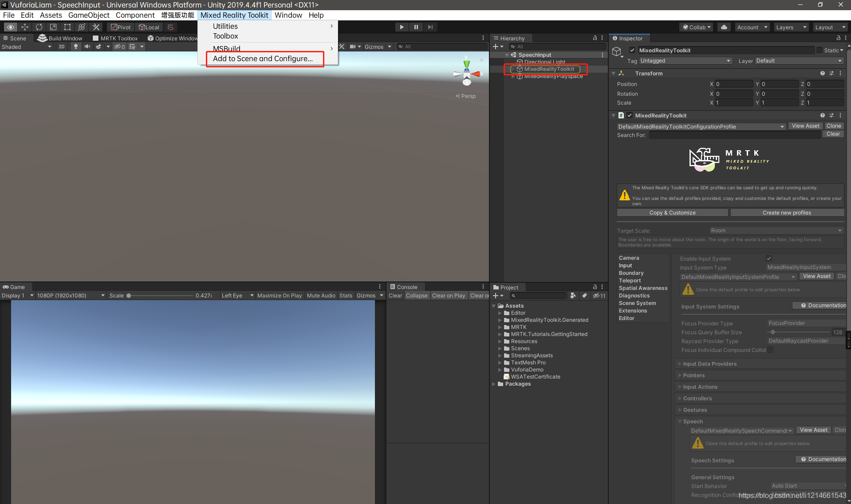Click Create new profiles button

tap(787, 213)
